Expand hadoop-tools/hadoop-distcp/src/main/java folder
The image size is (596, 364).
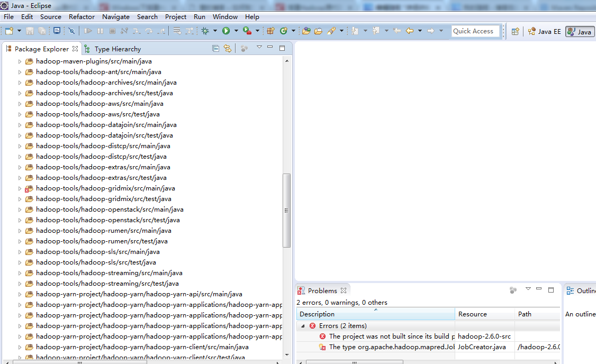click(x=20, y=146)
